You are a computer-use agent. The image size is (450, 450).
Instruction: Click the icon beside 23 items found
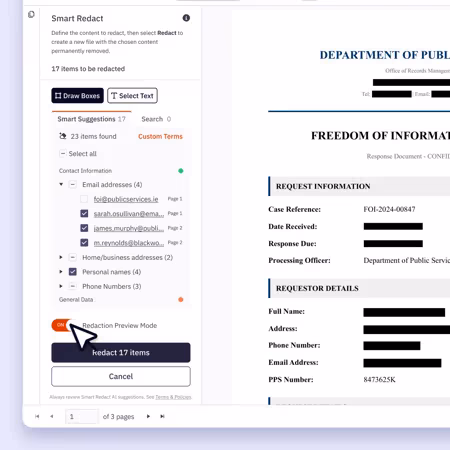pos(63,136)
